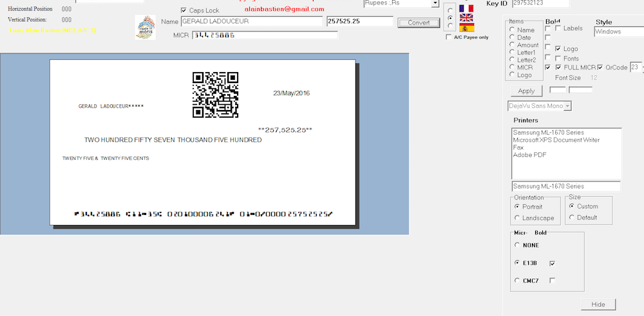
Task: Uncheck the FULL MICR checkbox
Action: click(x=558, y=68)
